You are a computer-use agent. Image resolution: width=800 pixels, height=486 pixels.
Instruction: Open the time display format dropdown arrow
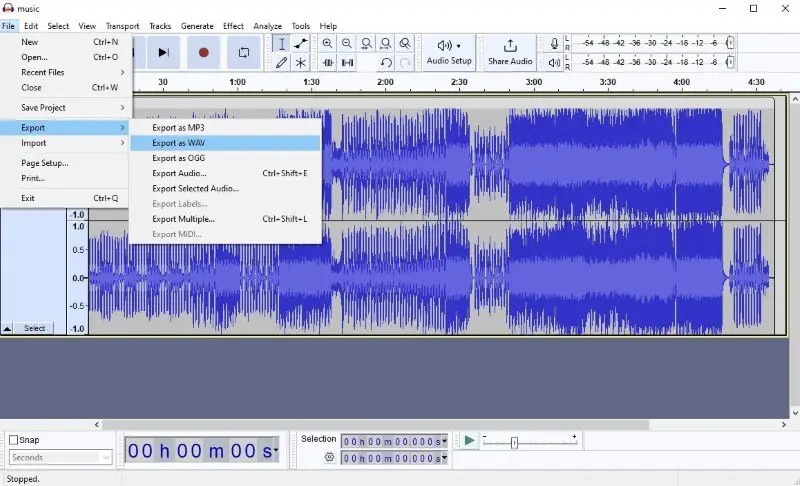(x=276, y=450)
